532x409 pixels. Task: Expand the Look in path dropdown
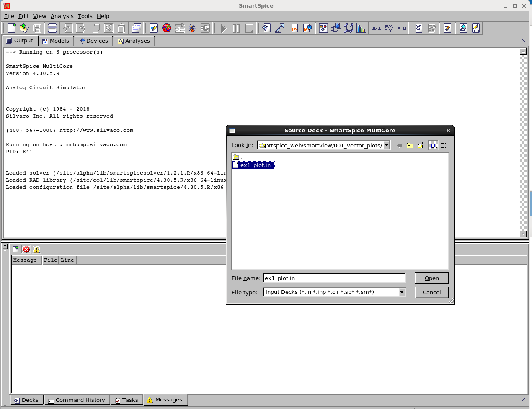click(387, 145)
